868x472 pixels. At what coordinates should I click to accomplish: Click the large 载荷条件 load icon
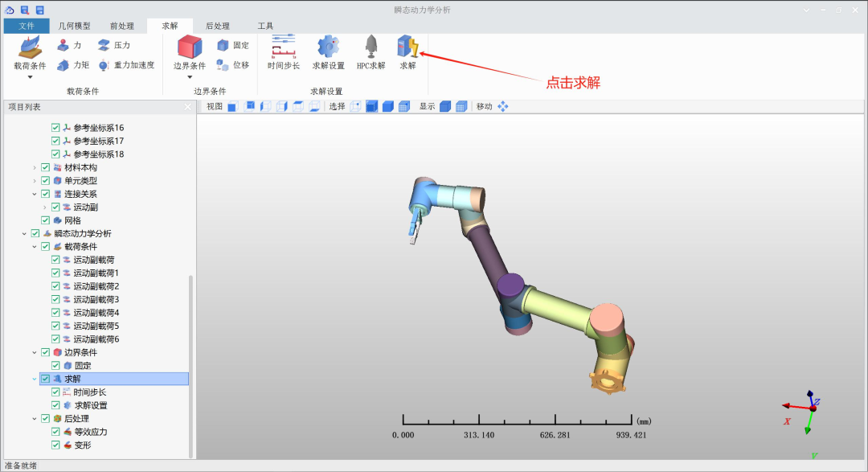(x=30, y=47)
